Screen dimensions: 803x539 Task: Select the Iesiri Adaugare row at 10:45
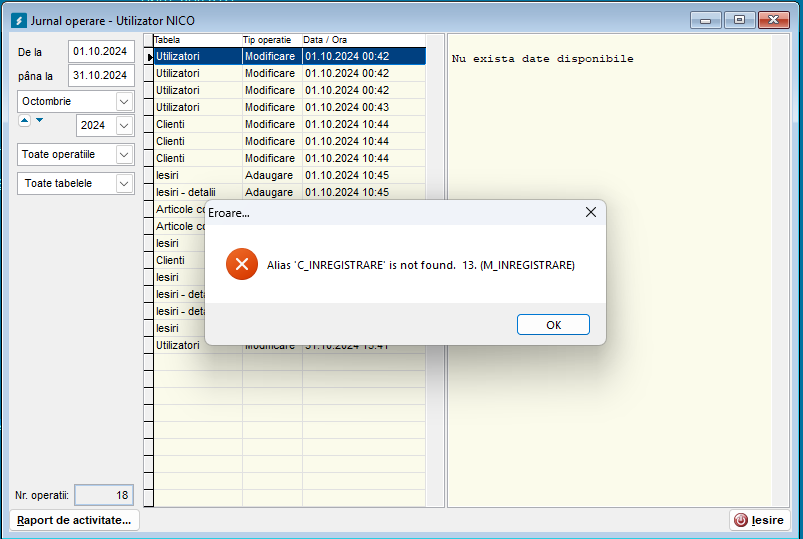coord(290,175)
